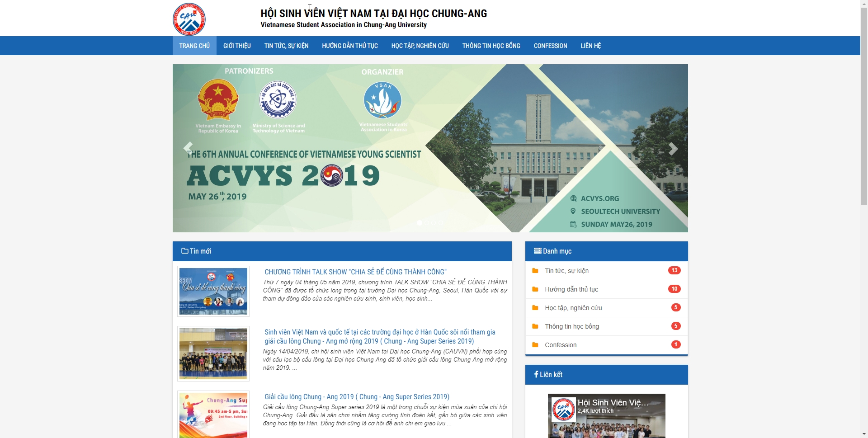Click the calendar icon beside SUNDAY MAY26

(573, 224)
